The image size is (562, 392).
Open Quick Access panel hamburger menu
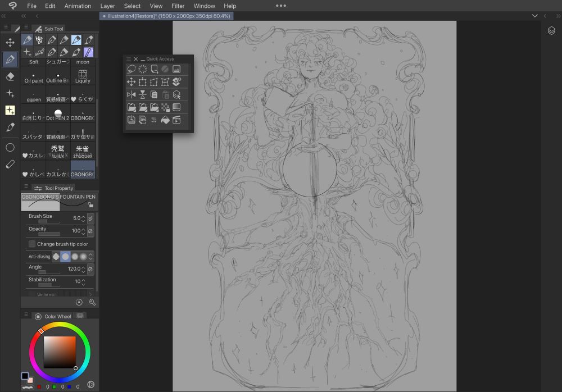click(129, 59)
